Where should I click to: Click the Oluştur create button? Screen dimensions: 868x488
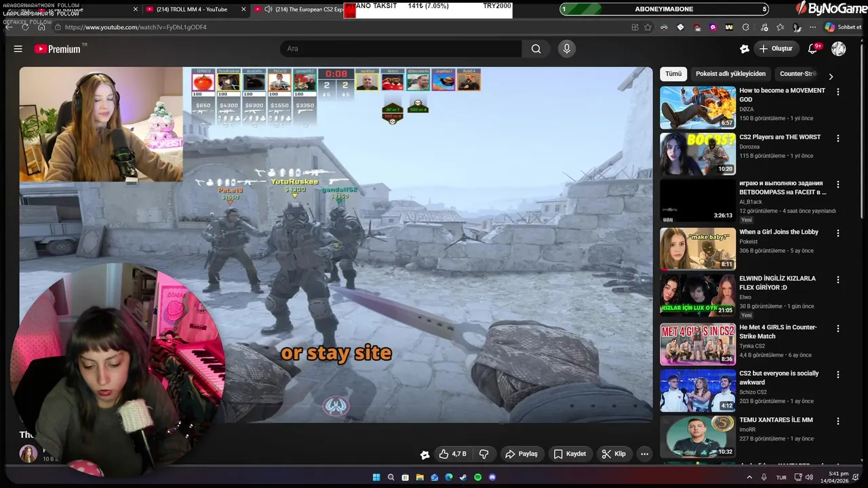click(x=776, y=49)
